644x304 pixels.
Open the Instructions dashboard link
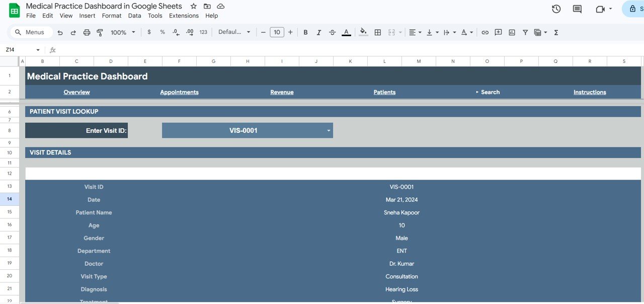[x=589, y=92]
